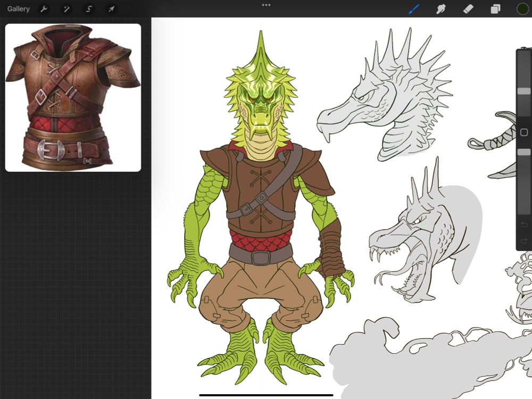Viewport: 532px width, 399px height.
Task: Tap the reference window top grab handle
Action: [x=73, y=26]
